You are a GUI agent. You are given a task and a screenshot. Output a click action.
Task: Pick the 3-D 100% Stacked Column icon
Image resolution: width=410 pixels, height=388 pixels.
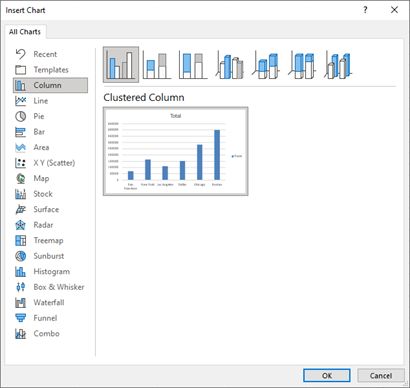(x=302, y=64)
